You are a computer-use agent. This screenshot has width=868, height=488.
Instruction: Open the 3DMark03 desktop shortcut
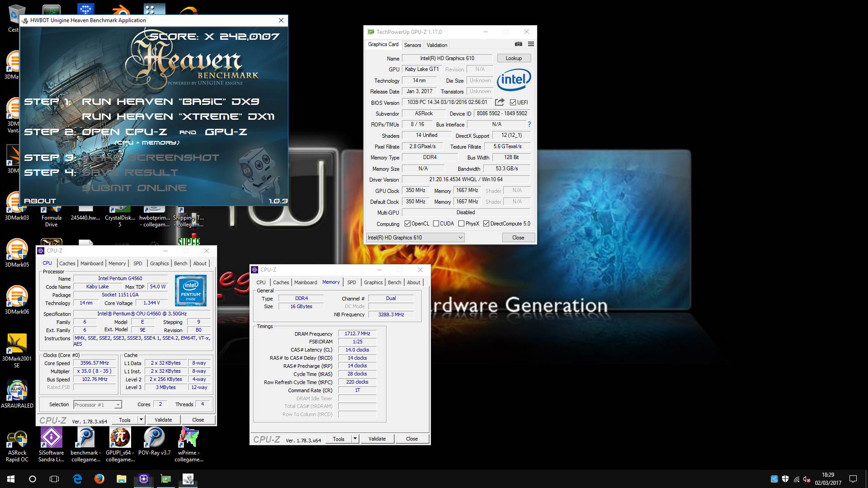coord(17,207)
